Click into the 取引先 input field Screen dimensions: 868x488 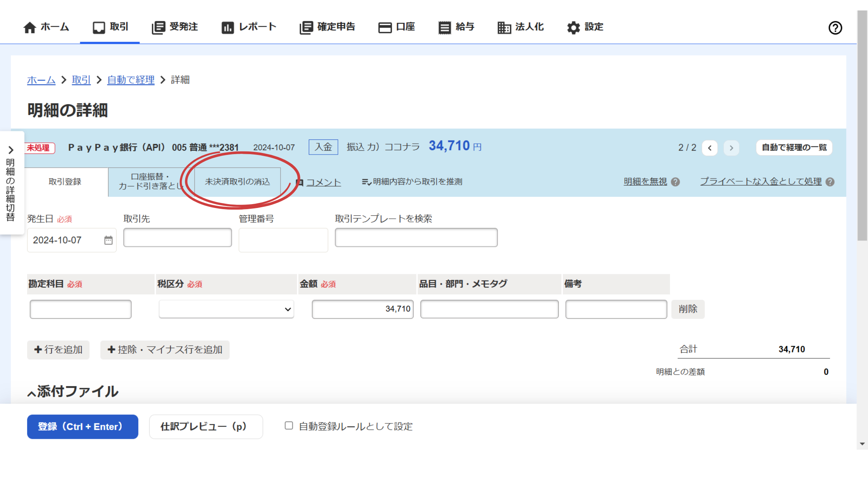click(x=177, y=237)
